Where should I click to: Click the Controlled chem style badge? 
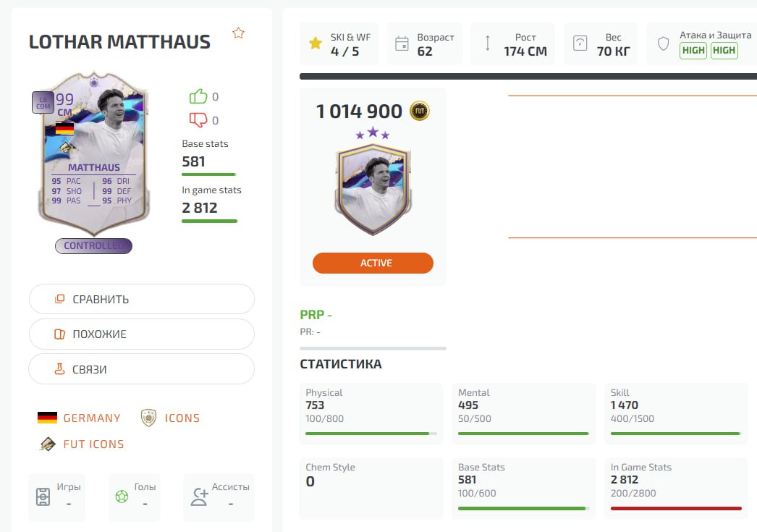[93, 245]
